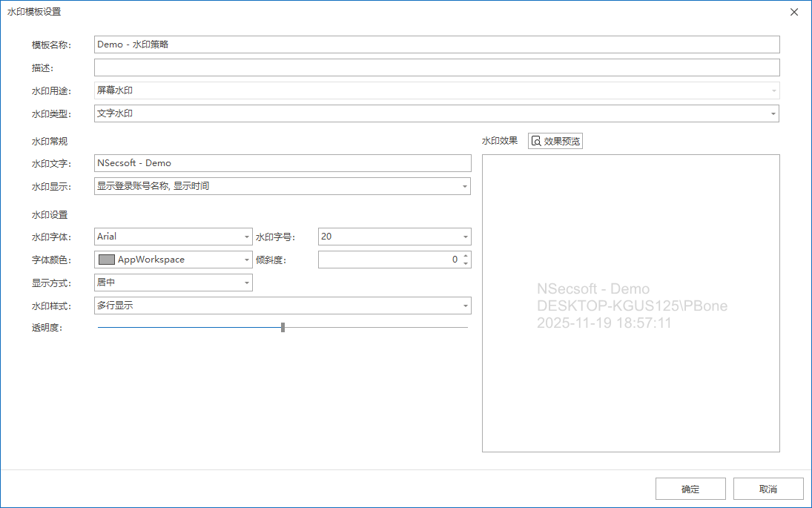Screen dimensions: 812x508
Task: Open the 水印类型 dropdown
Action: tap(773, 113)
